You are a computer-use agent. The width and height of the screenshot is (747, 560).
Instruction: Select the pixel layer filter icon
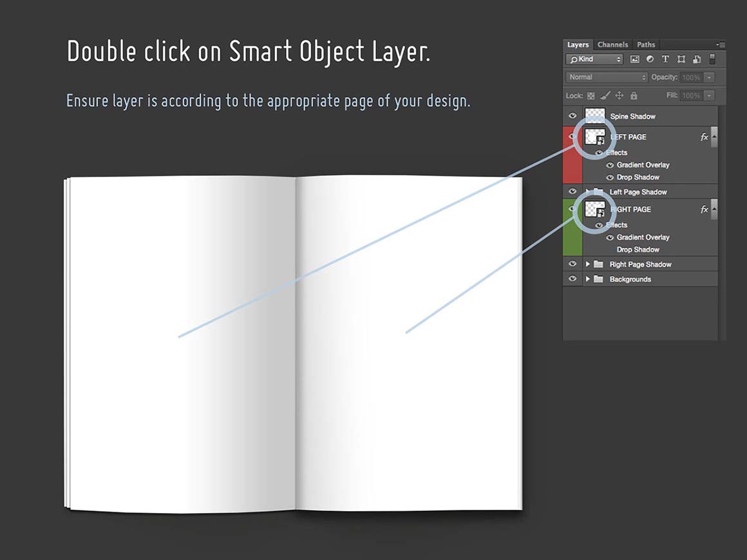(634, 59)
